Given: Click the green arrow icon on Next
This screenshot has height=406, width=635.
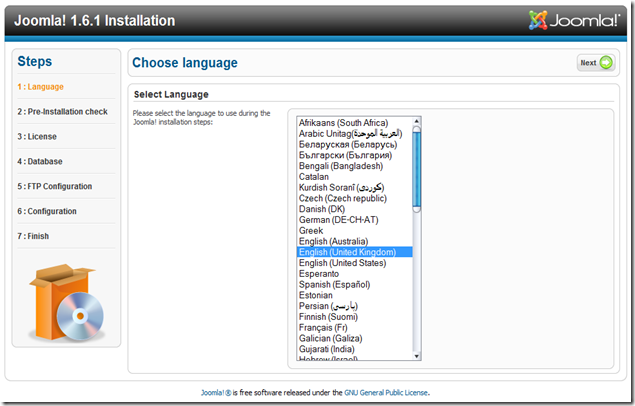Looking at the screenshot, I should (x=606, y=63).
